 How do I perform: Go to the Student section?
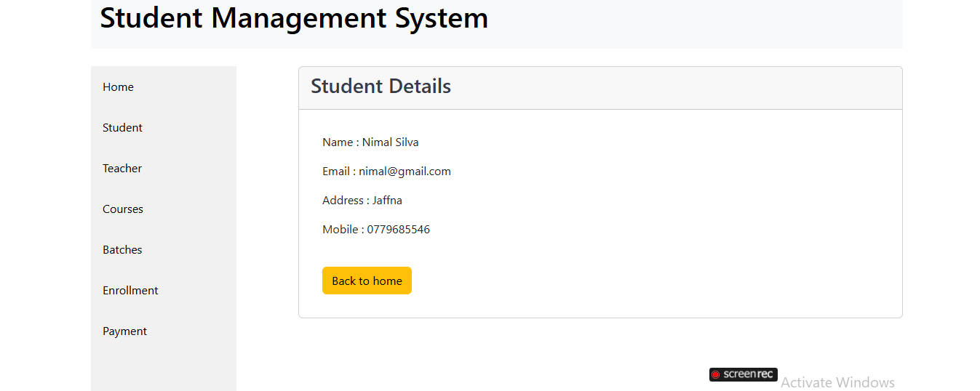click(x=122, y=127)
